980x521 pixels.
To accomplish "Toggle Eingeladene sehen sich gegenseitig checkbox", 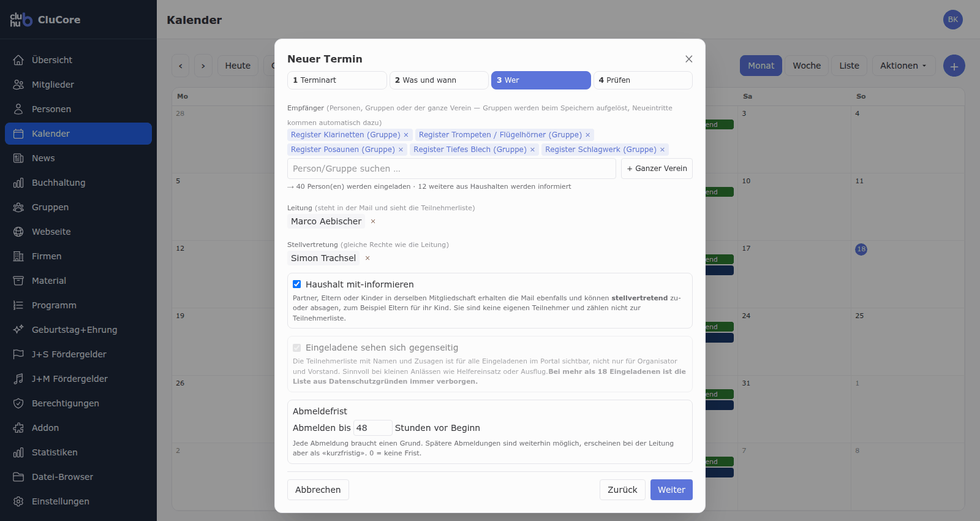I will point(297,348).
